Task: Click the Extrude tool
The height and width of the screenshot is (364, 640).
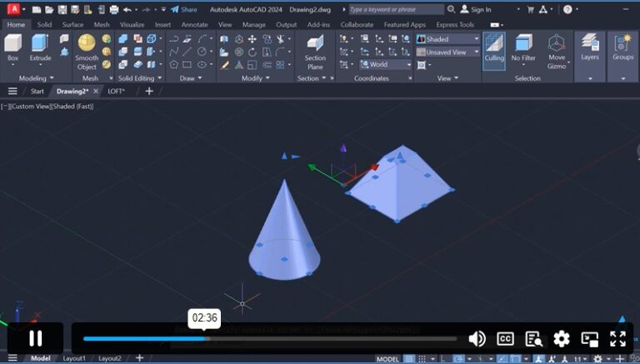Action: click(x=40, y=47)
